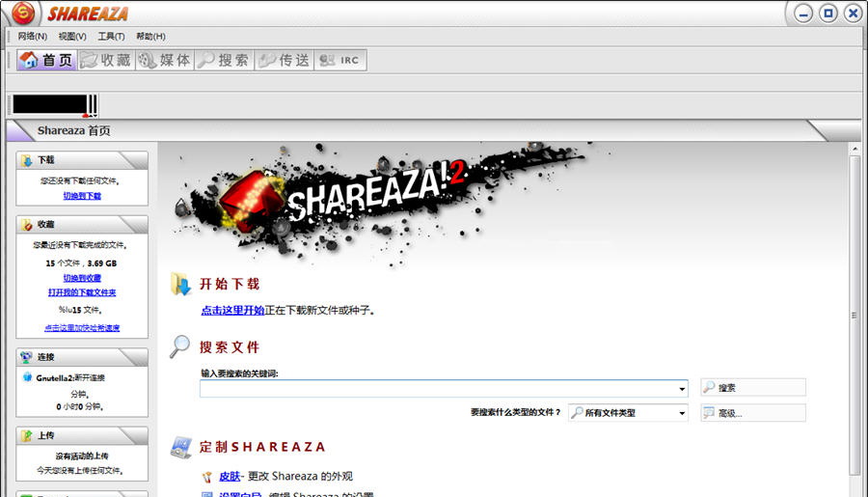Click the '15 个文件, 3.69 GB' text
Viewport: 868px width, 497px height.
(81, 263)
